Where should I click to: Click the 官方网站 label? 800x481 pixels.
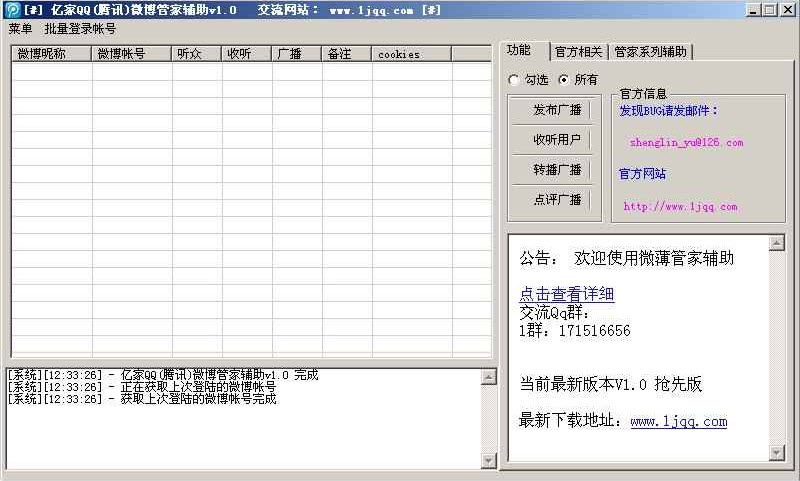[642, 174]
